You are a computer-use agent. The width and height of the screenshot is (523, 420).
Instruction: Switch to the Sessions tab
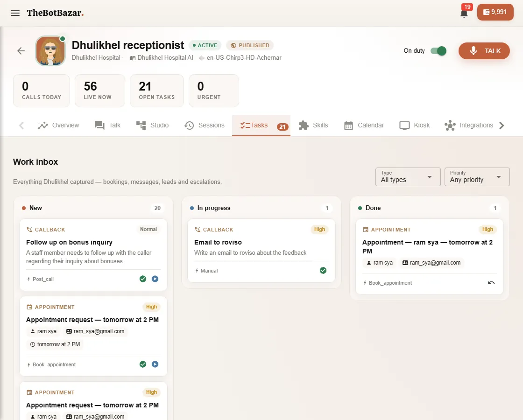click(x=204, y=126)
